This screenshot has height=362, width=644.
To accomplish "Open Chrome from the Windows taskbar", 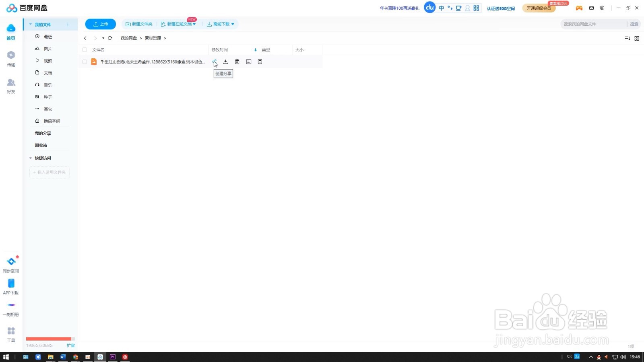I will coord(75,357).
